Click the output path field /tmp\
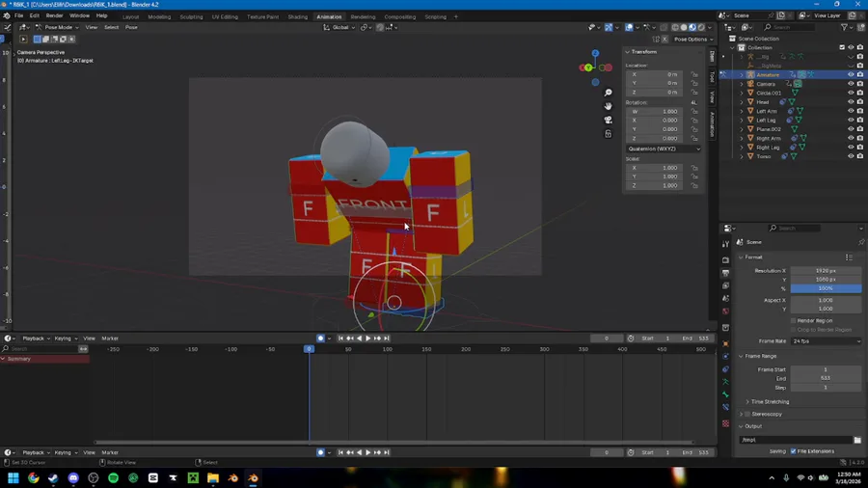Screen dimensions: 868x488 tap(796, 440)
